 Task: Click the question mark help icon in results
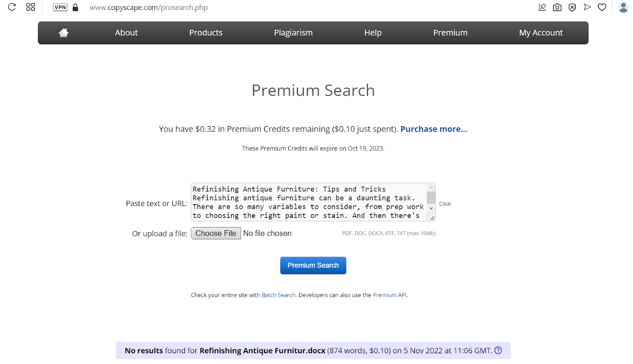(x=498, y=350)
